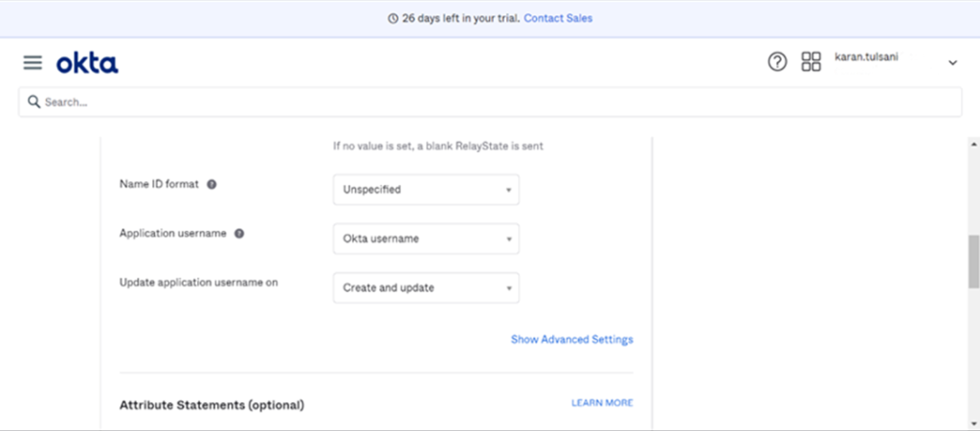Expand the karan.tulsani account chevron
Image resolution: width=980 pixels, height=431 pixels.
point(952,62)
